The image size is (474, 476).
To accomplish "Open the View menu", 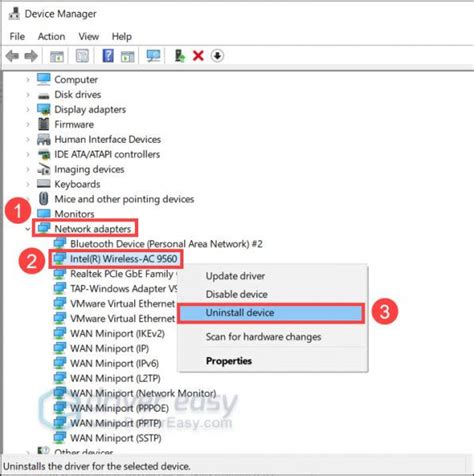I will pyautogui.click(x=89, y=36).
